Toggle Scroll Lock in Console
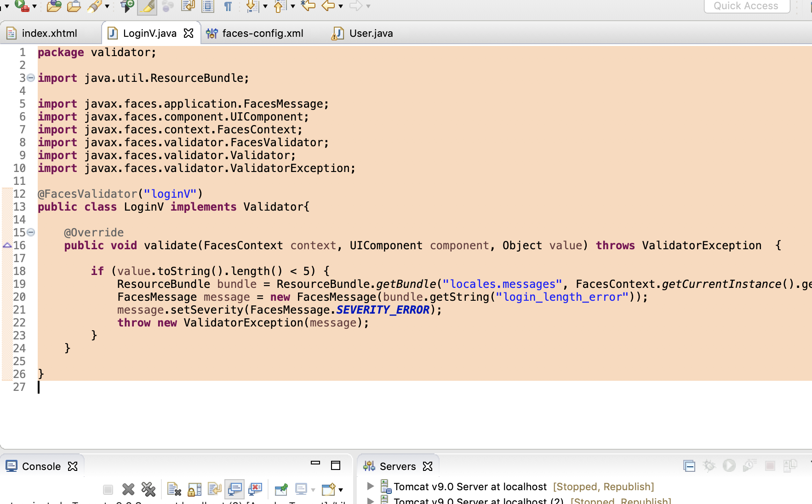 (x=194, y=489)
